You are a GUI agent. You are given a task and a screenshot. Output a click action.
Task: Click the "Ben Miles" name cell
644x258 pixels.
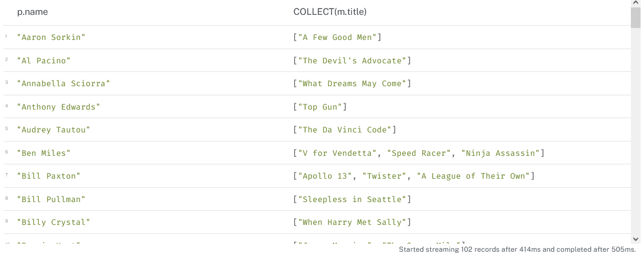(43, 153)
